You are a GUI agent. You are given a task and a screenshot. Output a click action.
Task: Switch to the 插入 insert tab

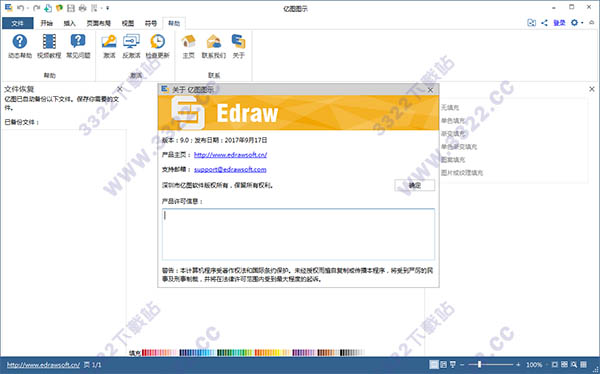click(70, 23)
